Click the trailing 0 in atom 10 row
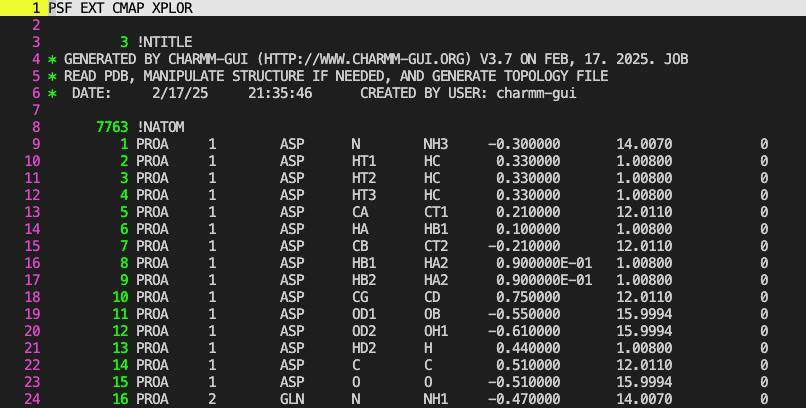 point(764,296)
